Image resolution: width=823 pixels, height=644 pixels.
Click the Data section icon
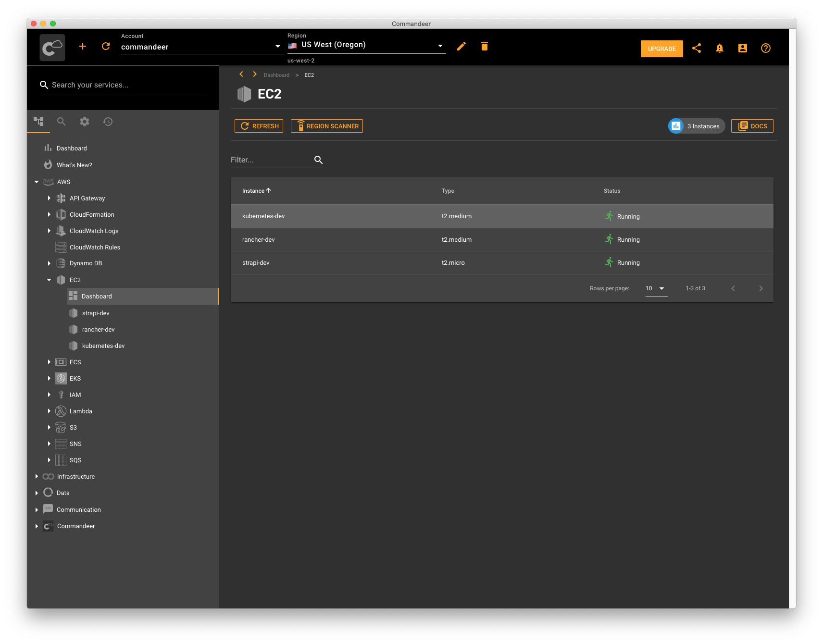48,492
